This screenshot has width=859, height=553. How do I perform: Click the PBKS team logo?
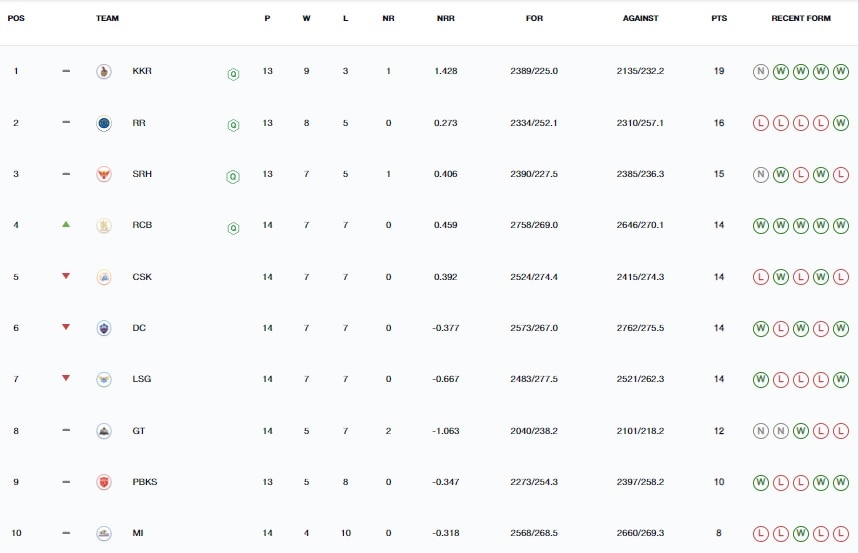104,482
